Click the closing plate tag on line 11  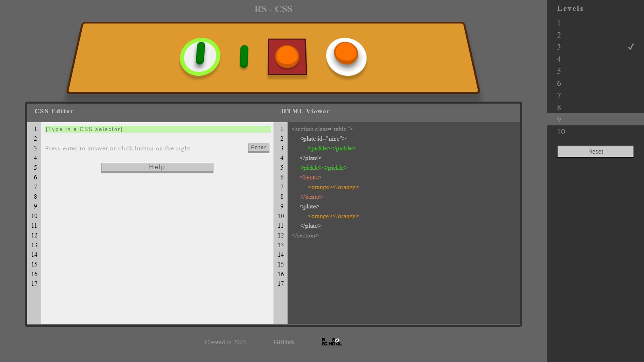[x=310, y=226]
